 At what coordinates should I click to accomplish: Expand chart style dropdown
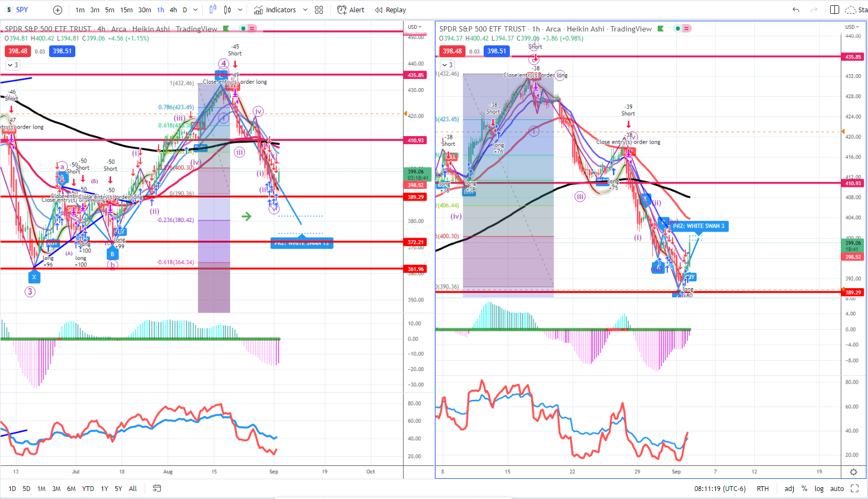[x=240, y=10]
